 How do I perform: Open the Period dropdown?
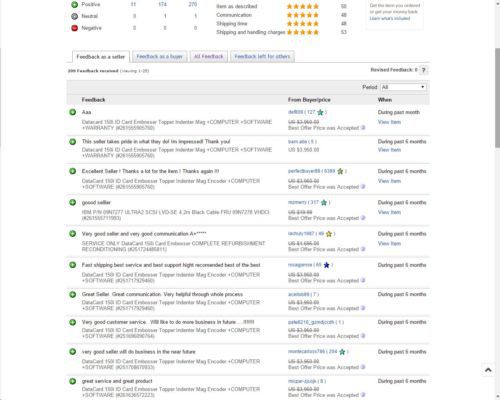403,87
